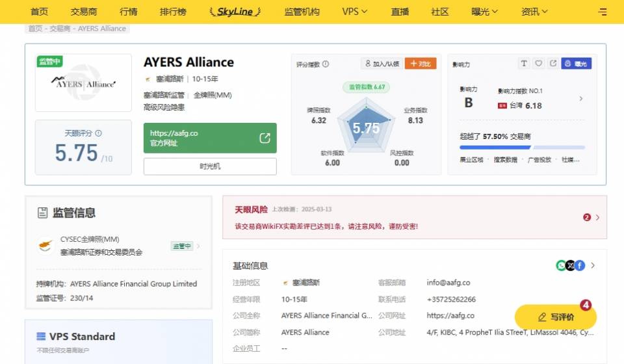
Task: Click the green official website button aafg.co
Action: point(210,138)
